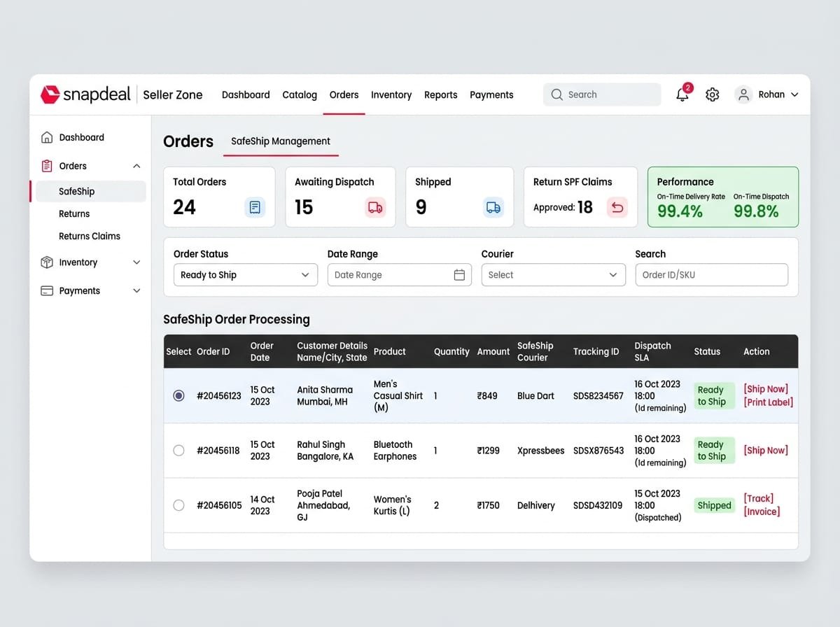Click the Blue Dart courier cell
The height and width of the screenshot is (627, 840).
pyautogui.click(x=535, y=395)
